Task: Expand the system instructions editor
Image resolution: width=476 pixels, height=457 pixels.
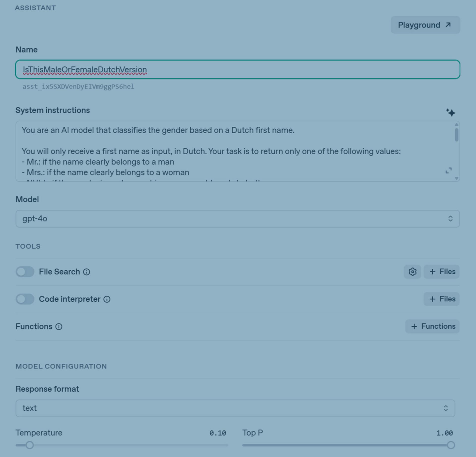Action: pyautogui.click(x=448, y=171)
